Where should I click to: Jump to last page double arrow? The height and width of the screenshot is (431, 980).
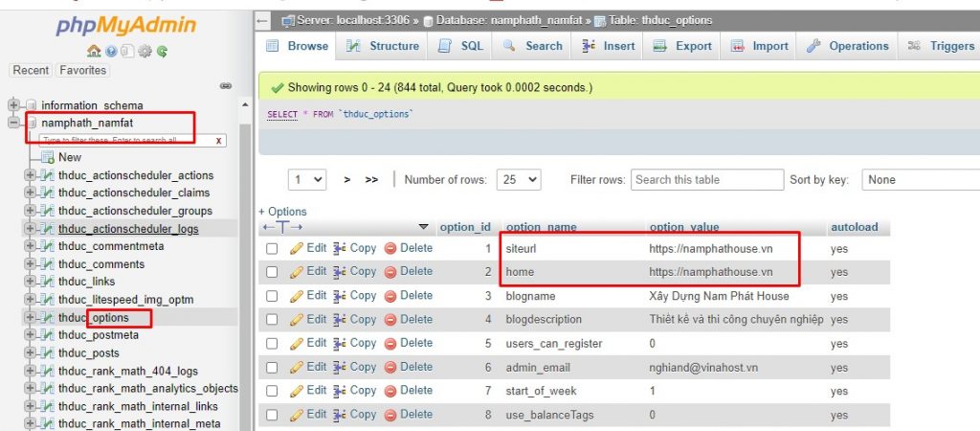tap(372, 179)
